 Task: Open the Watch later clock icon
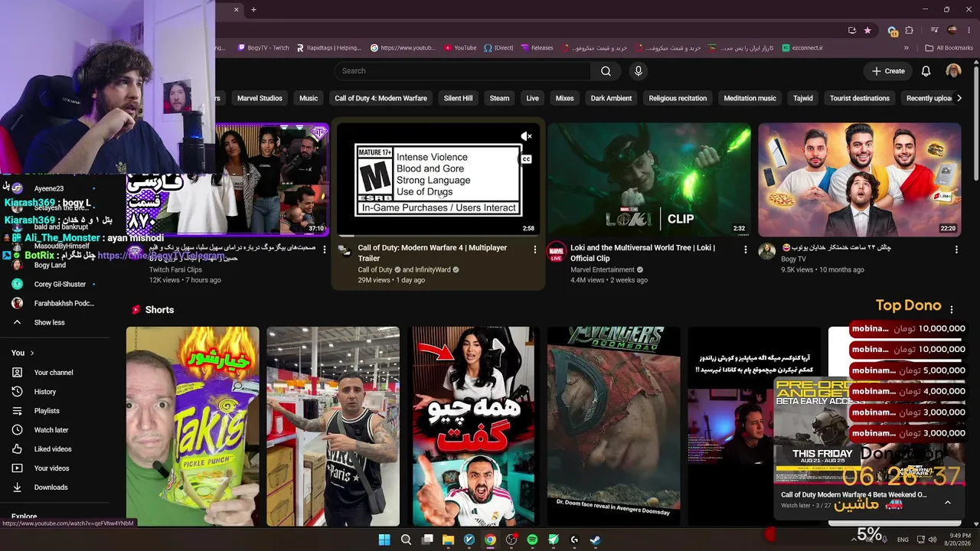click(17, 430)
